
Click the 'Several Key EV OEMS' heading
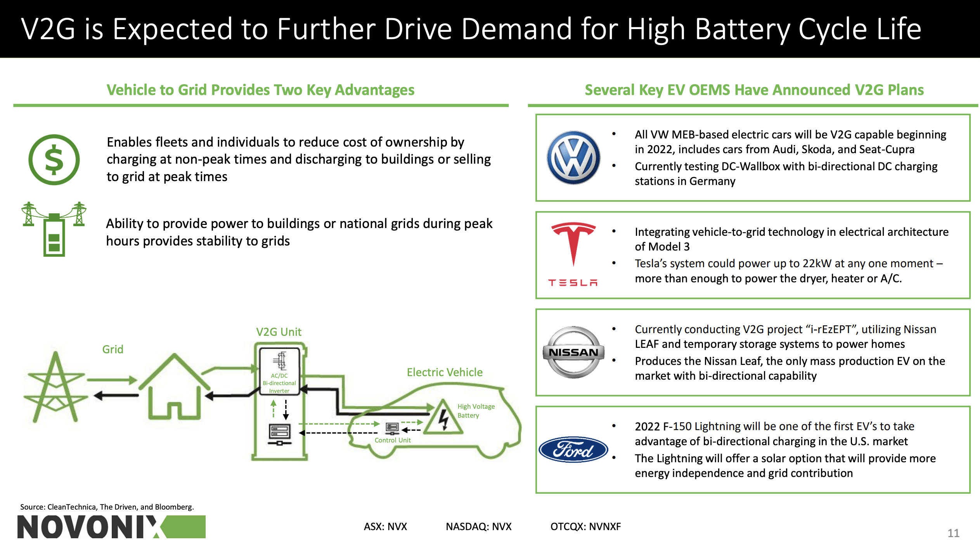point(754,90)
